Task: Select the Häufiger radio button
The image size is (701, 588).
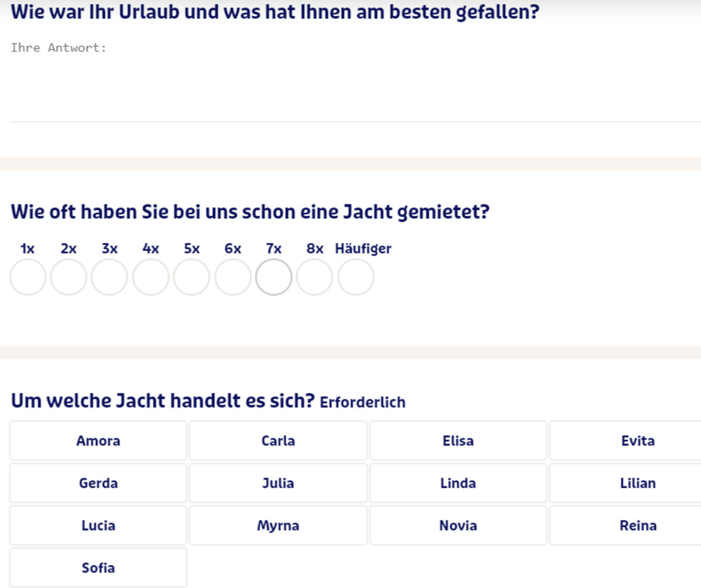Action: pyautogui.click(x=356, y=277)
